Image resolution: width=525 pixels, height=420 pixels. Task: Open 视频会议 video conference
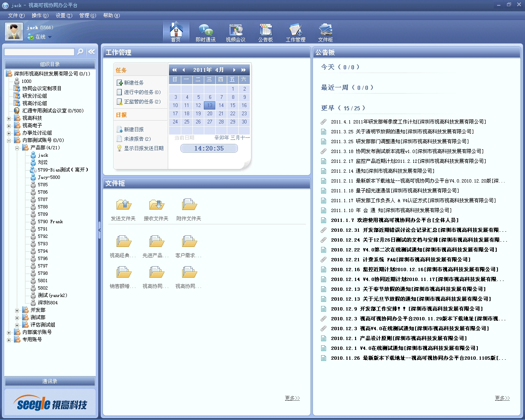[235, 33]
